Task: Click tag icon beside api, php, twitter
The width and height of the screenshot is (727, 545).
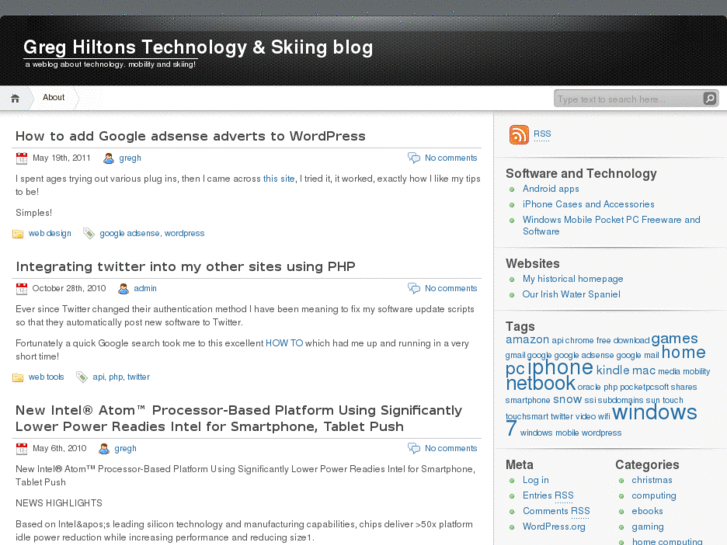Action: (x=82, y=377)
